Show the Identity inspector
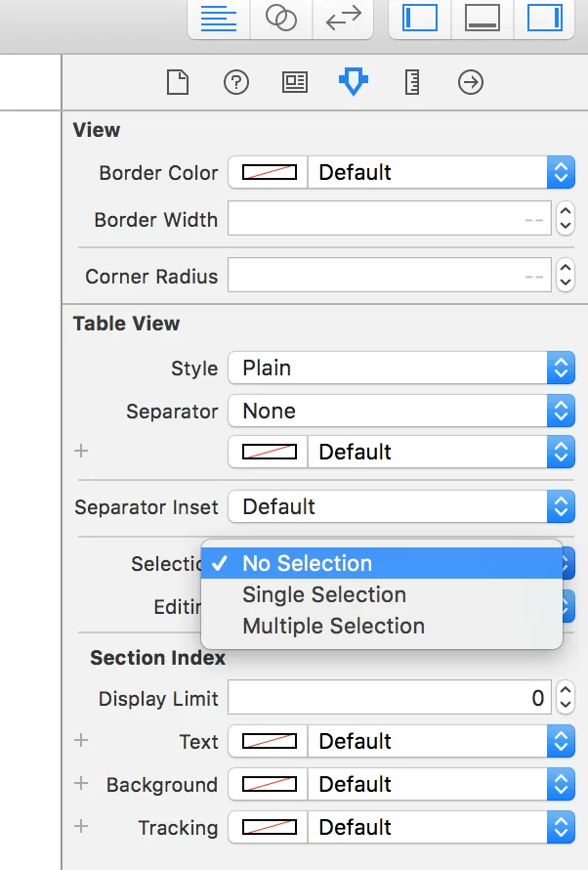The image size is (588, 870). [x=294, y=83]
